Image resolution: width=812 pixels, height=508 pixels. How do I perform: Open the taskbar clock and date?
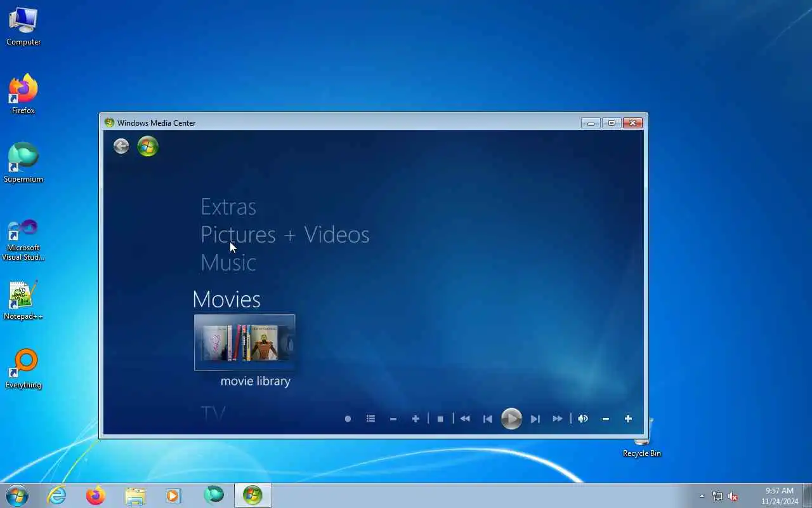point(780,496)
